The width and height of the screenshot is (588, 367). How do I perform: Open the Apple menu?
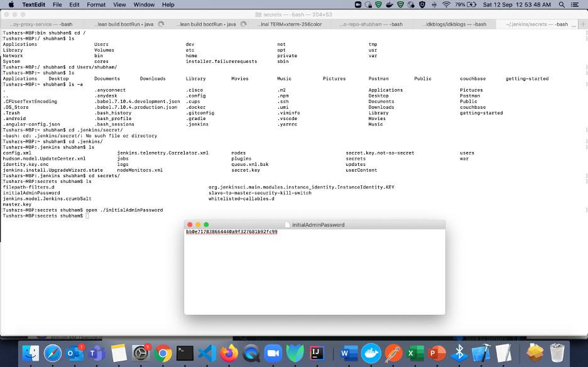point(11,4)
